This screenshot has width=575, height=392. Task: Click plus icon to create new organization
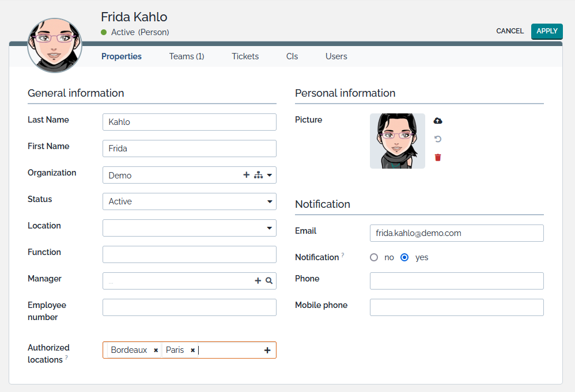coord(247,175)
